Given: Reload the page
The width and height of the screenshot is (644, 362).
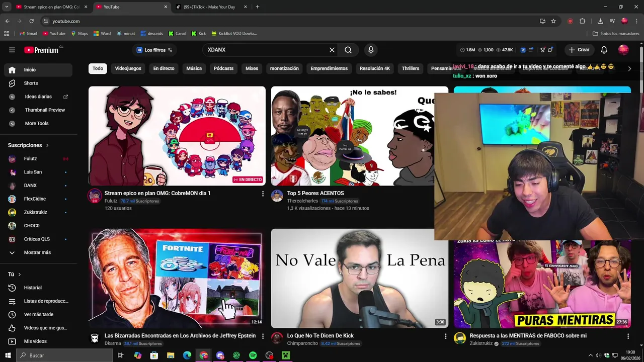Looking at the screenshot, I should click(31, 21).
